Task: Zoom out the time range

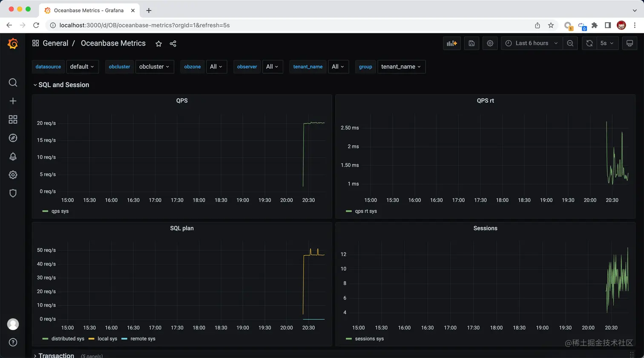Action: coord(570,43)
